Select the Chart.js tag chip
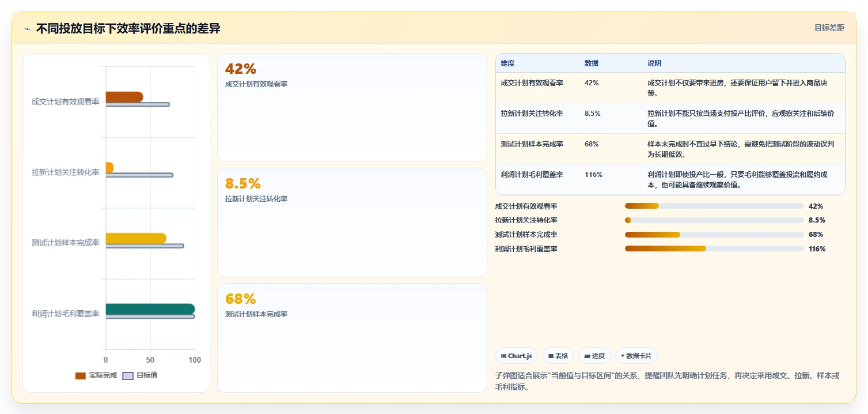The width and height of the screenshot is (868, 414). click(x=517, y=356)
